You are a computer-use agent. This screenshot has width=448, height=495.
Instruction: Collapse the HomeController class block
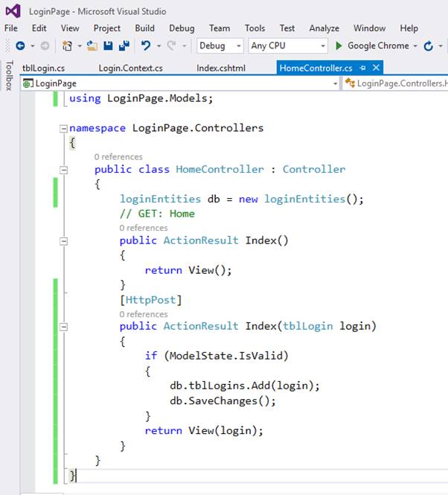pyautogui.click(x=63, y=170)
